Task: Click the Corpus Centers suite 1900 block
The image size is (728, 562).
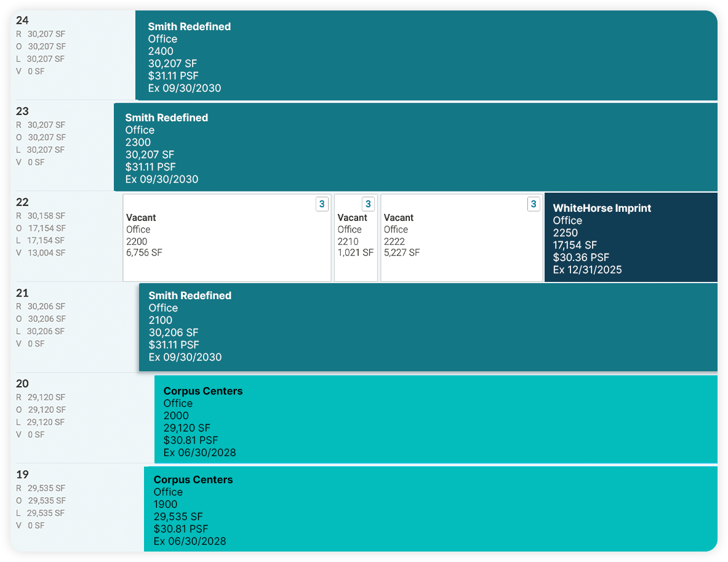Action: click(431, 510)
